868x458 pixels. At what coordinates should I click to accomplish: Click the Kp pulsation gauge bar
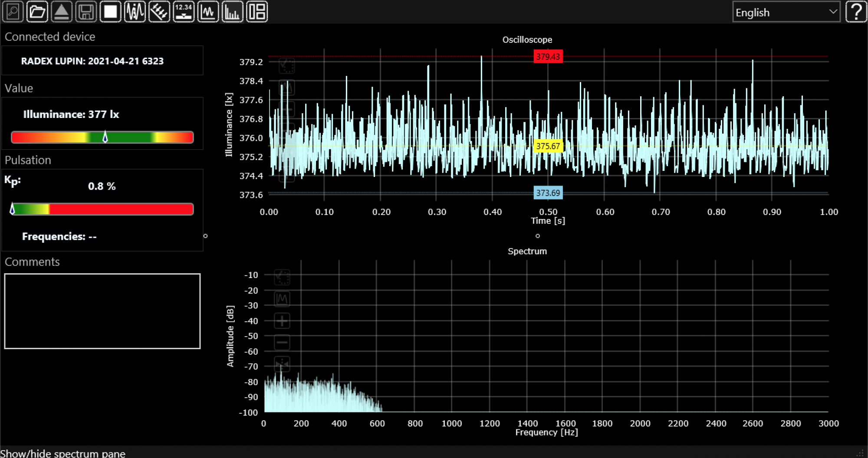click(x=102, y=209)
